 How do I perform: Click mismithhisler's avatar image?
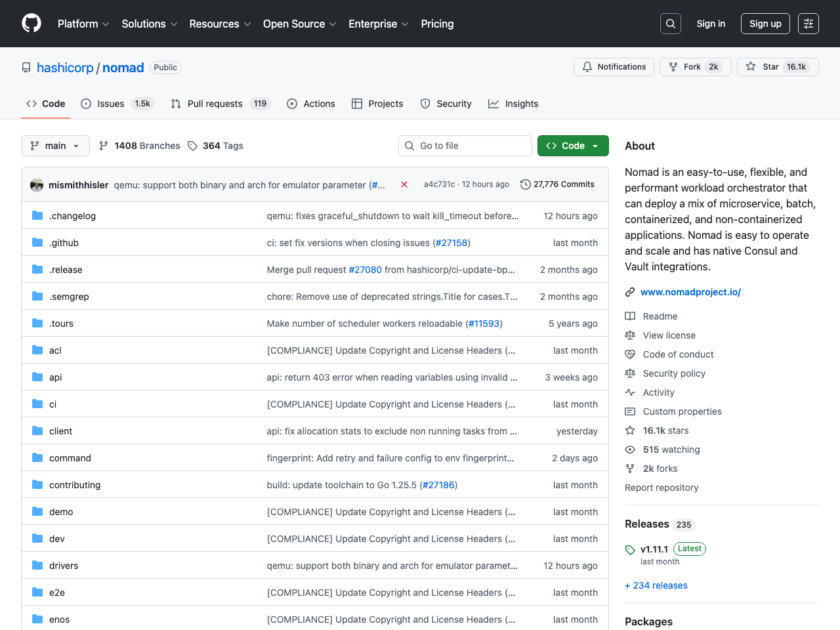tap(37, 185)
